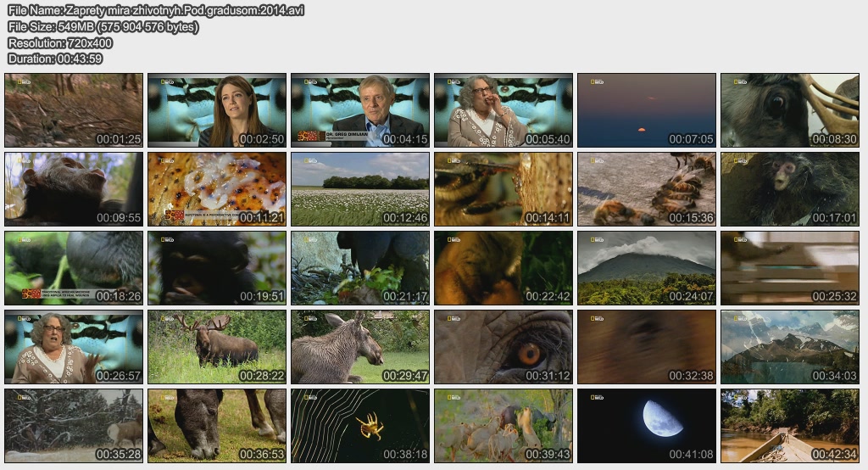This screenshot has height=470, width=868.
Task: Click the long-haired woman frame at 00:02:50
Action: 217,109
